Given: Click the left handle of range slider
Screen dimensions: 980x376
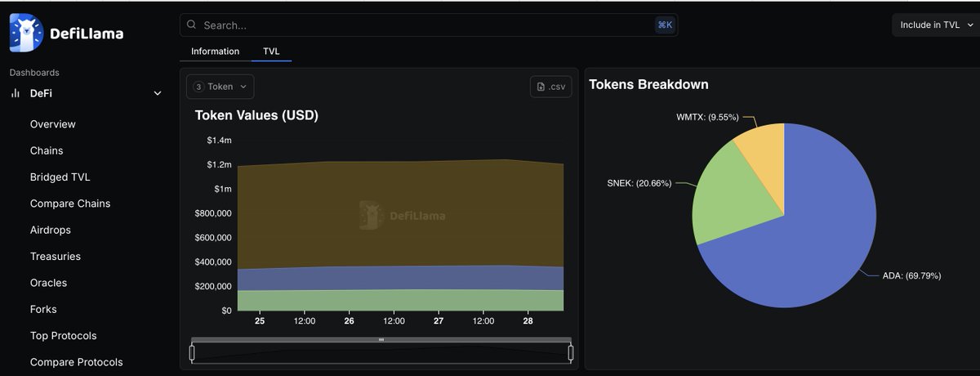Looking at the screenshot, I should [192, 353].
